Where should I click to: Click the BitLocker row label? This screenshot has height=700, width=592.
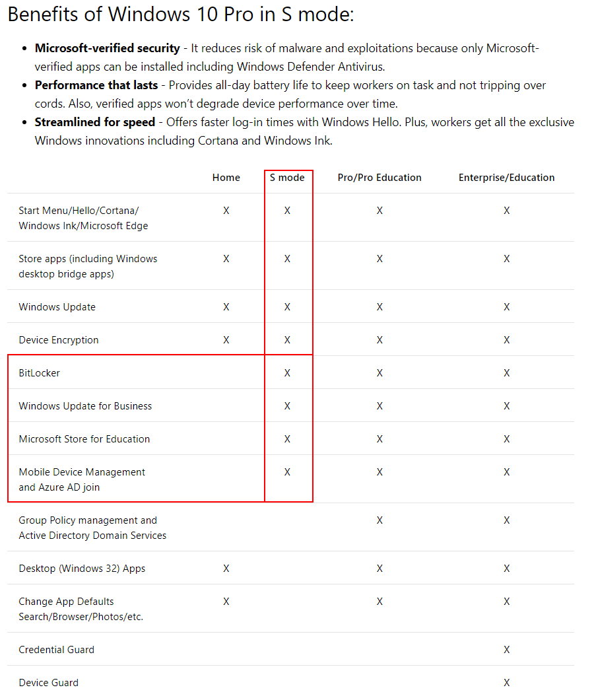[x=40, y=373]
